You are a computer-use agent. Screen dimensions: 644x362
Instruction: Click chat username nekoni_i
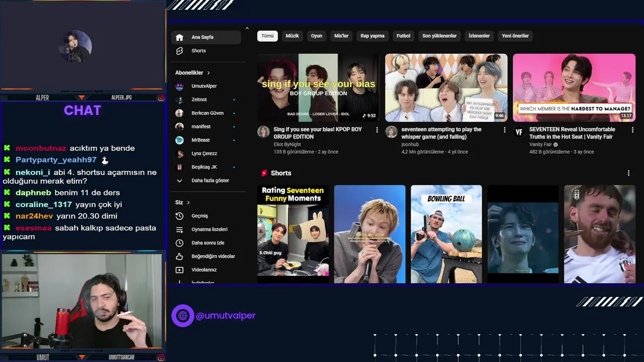33,172
